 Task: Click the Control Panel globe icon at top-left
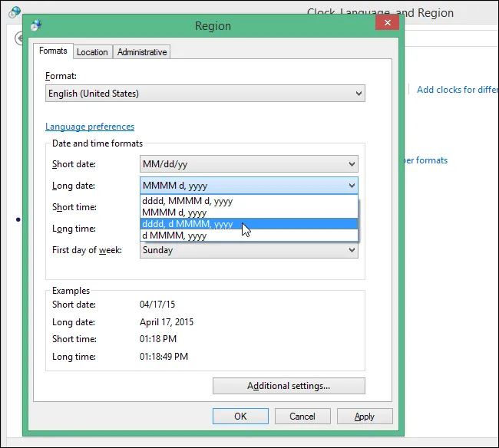[15, 12]
